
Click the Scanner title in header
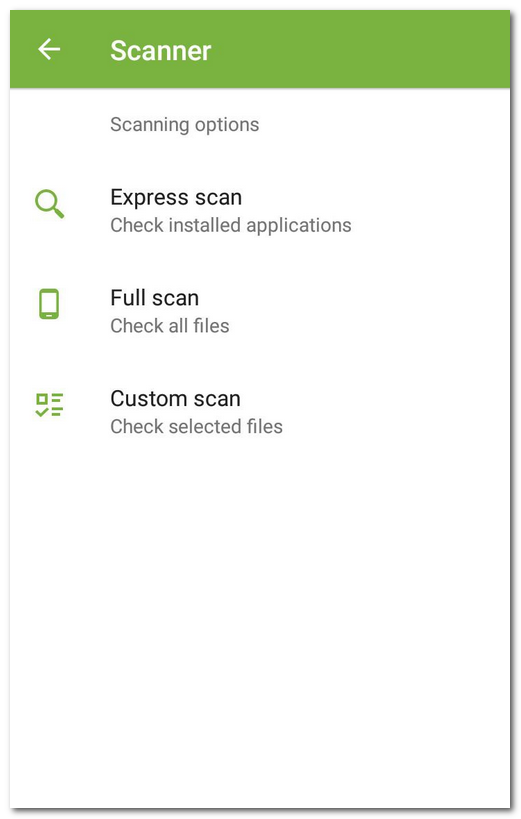[161, 51]
